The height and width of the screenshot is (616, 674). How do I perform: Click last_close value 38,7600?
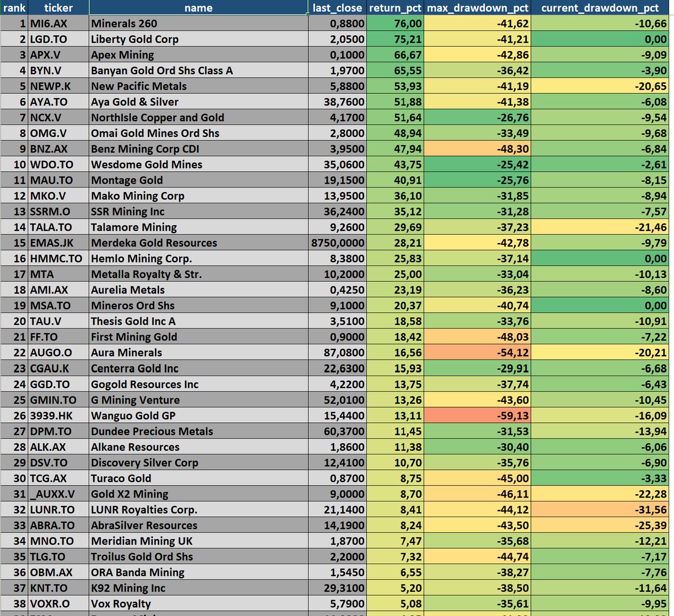338,102
